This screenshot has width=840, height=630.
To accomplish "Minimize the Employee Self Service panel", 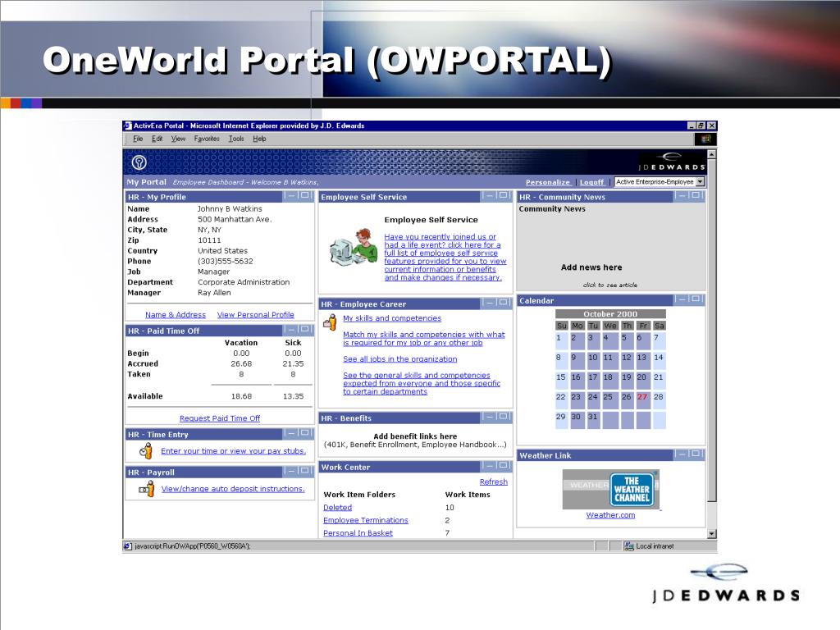I will (489, 196).
